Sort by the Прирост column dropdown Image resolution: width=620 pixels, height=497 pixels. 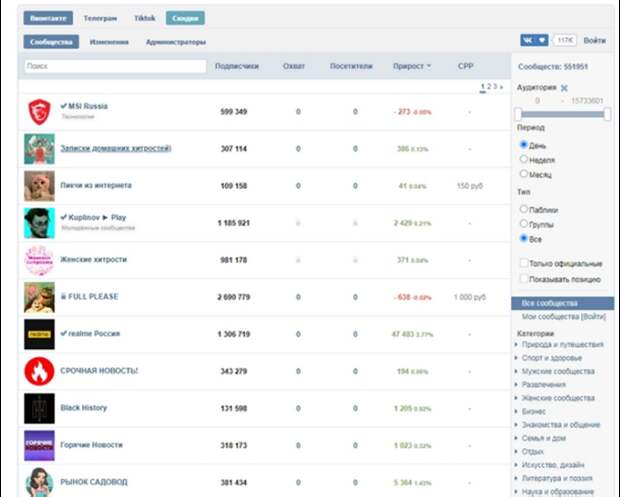[x=412, y=66]
